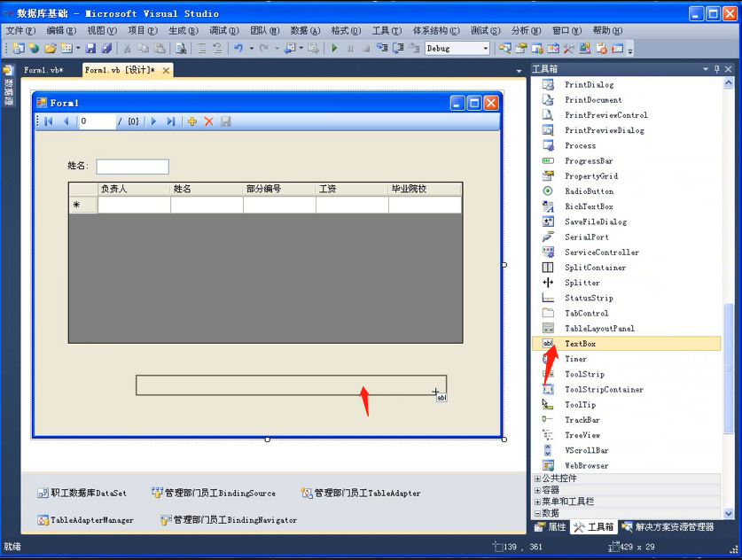This screenshot has height=560, width=742.
Task: Click the 部分编号 column header
Action: [x=279, y=190]
